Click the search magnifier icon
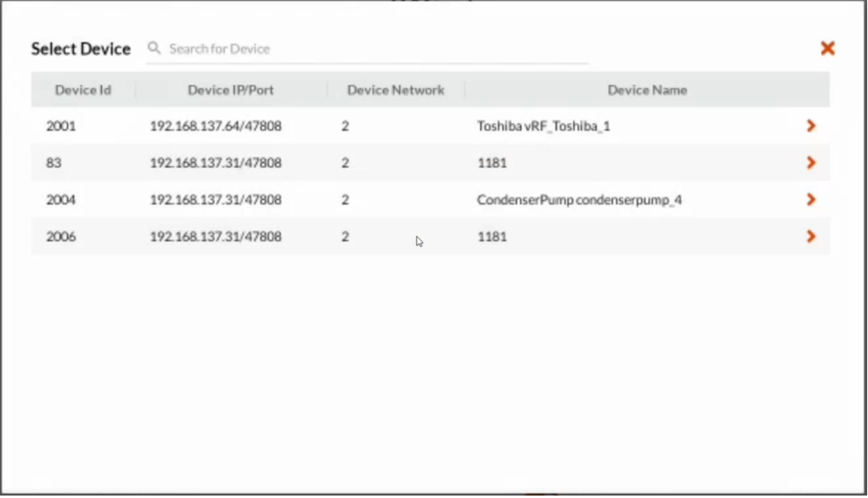 click(154, 48)
